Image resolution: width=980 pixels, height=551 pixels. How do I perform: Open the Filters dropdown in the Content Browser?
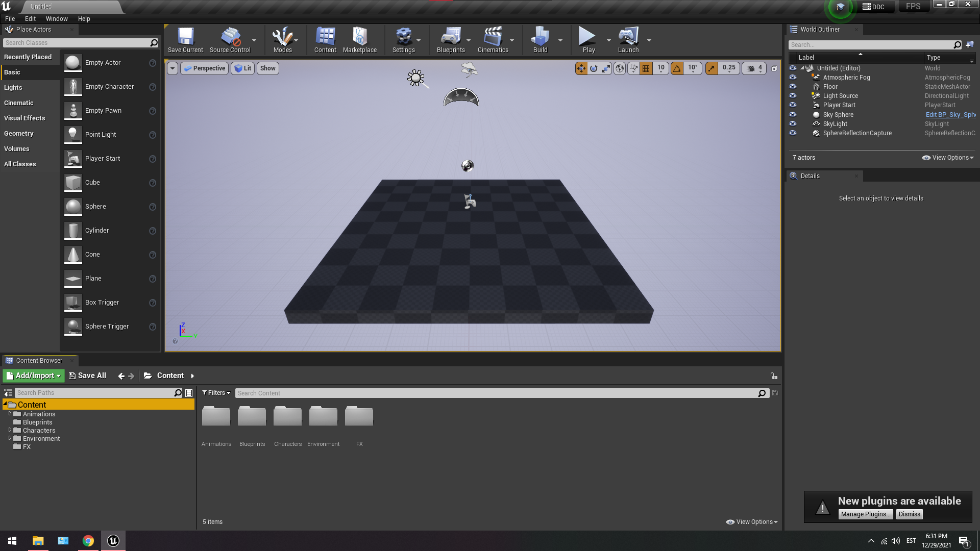(216, 393)
